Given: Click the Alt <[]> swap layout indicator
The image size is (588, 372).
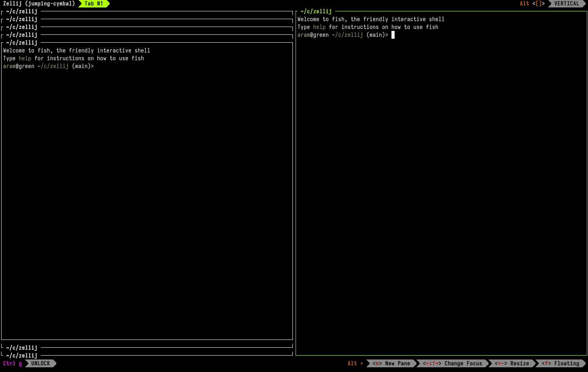Looking at the screenshot, I should click(532, 4).
